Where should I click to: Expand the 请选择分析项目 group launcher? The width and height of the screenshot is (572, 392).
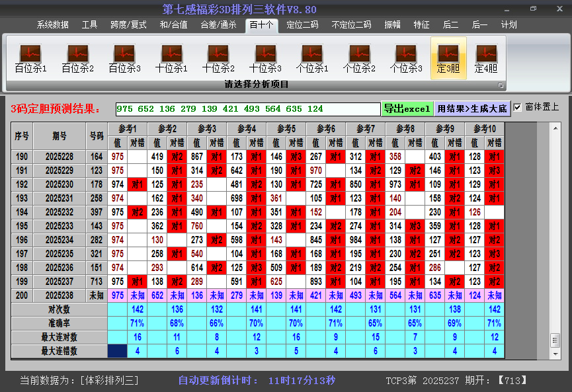pos(501,85)
